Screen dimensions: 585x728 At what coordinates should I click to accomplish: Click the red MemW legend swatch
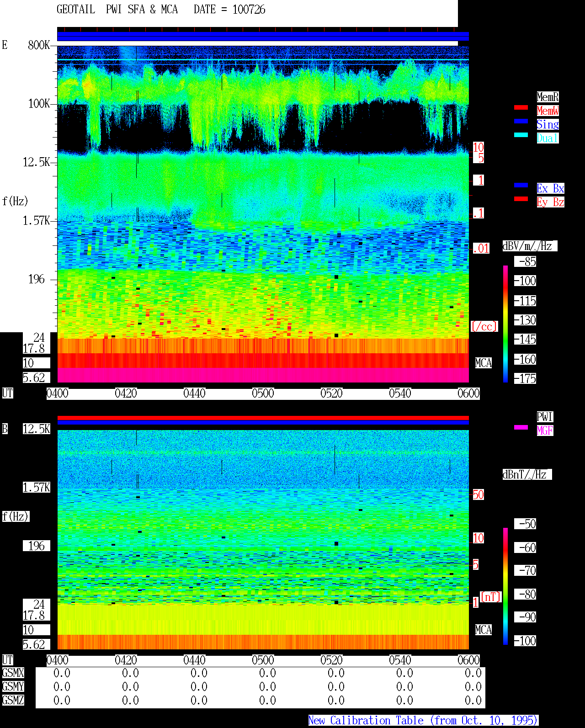pos(521,107)
